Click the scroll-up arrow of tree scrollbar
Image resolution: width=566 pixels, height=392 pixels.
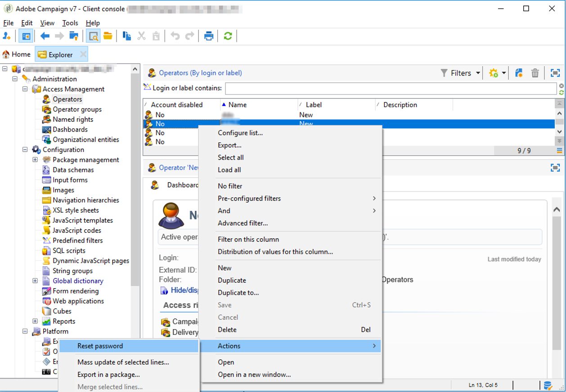click(135, 69)
